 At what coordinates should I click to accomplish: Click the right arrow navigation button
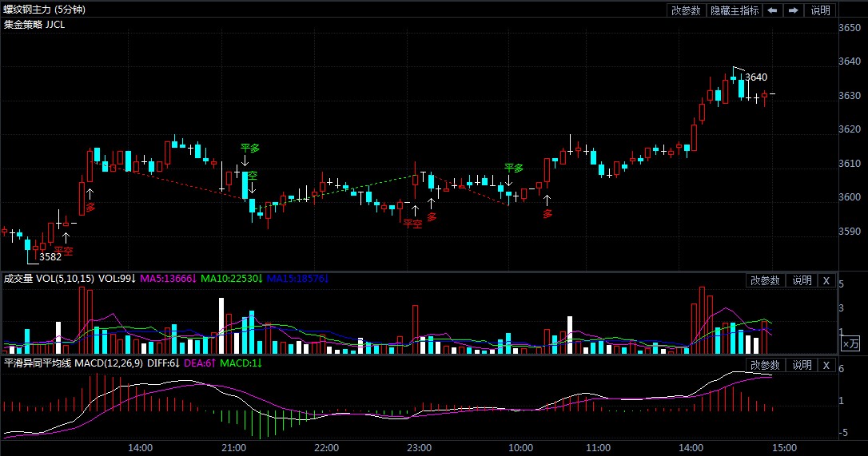(793, 10)
